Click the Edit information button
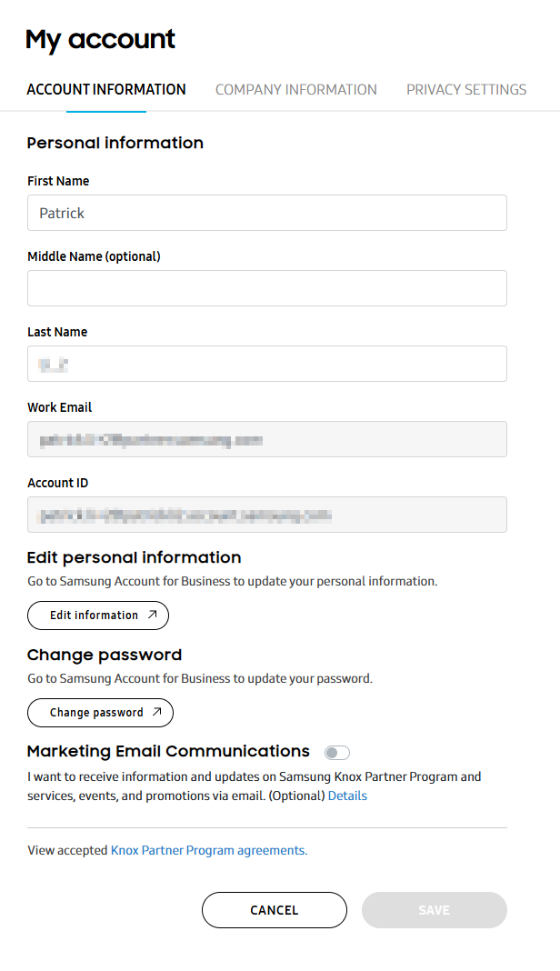The height and width of the screenshot is (971, 560). 97,615
